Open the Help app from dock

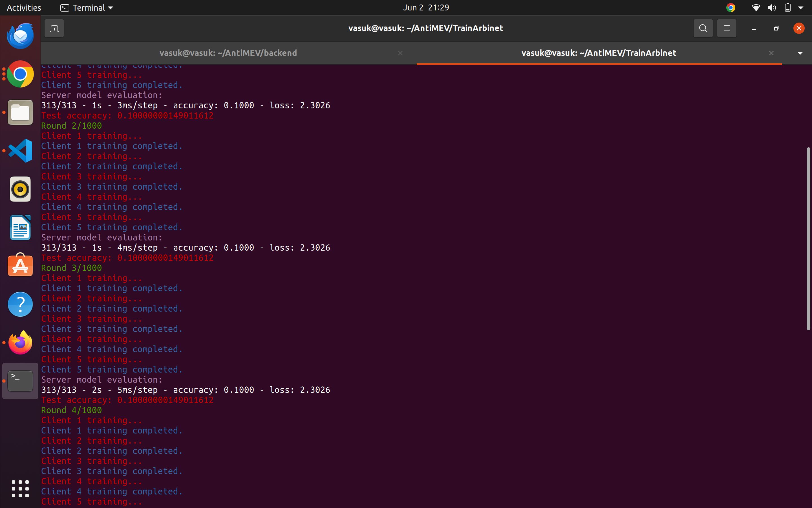pos(20,304)
